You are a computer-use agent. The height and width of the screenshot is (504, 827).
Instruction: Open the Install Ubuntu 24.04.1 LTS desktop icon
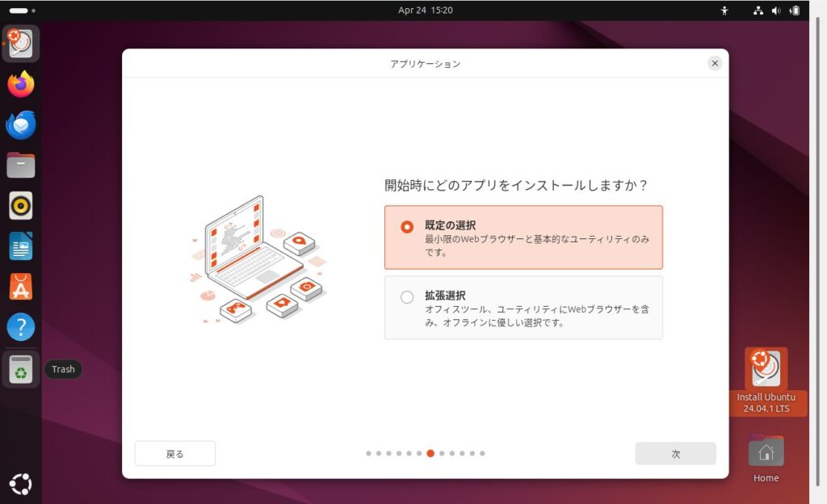766,382
